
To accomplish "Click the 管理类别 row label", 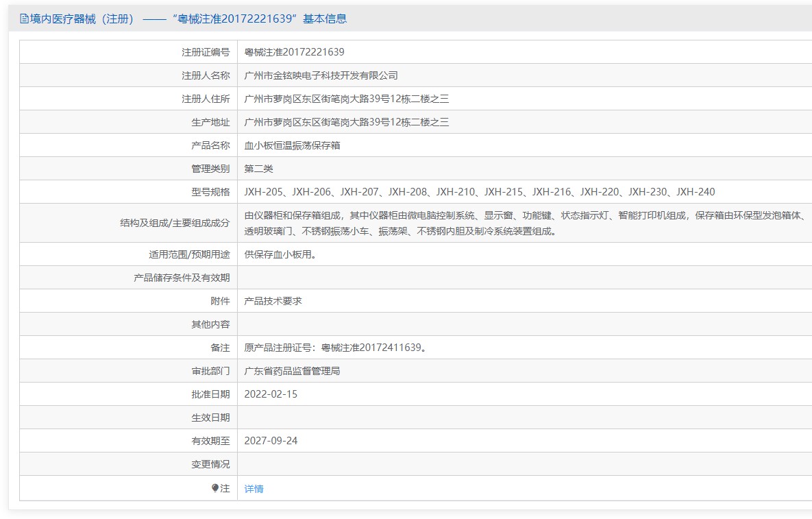I will click(x=210, y=169).
